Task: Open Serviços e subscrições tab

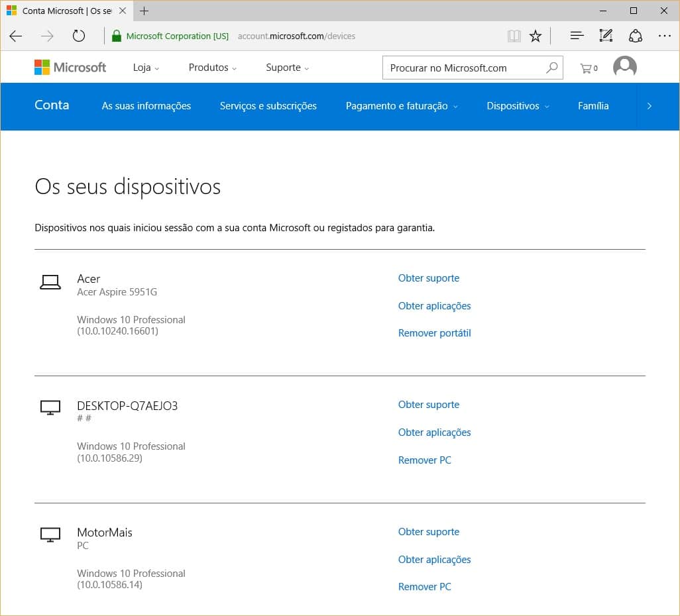Action: pos(268,106)
